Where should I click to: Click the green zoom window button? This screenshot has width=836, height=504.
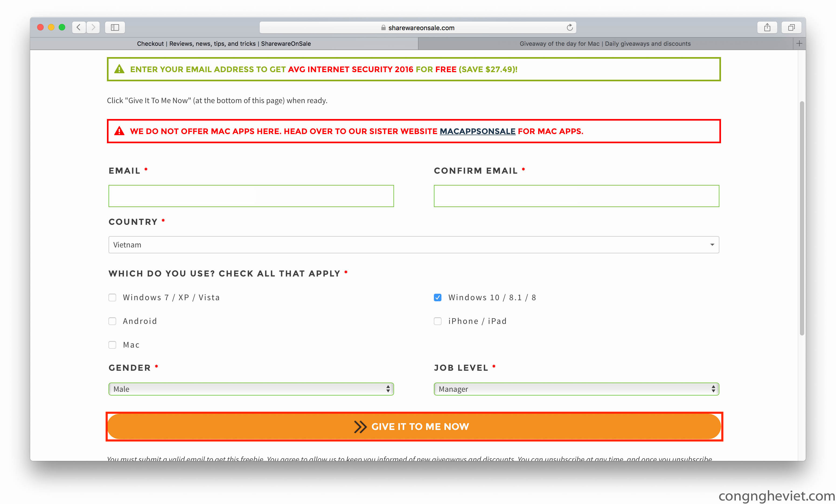pos(62,27)
